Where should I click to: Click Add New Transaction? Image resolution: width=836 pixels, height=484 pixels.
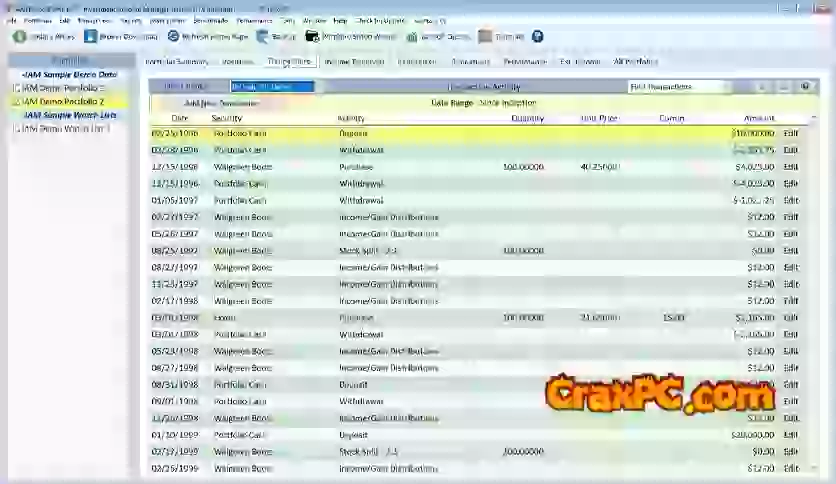(x=222, y=102)
